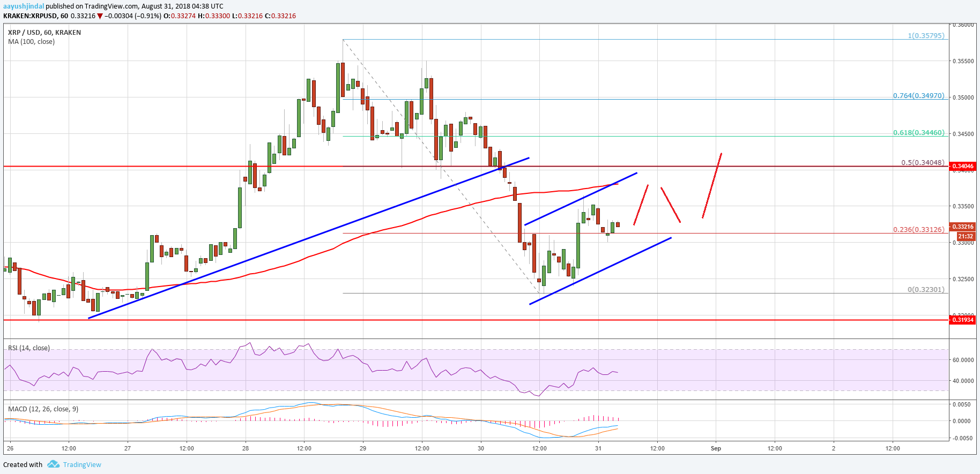
Task: Click the 21:32 countdown label on price axis
Action: (966, 236)
